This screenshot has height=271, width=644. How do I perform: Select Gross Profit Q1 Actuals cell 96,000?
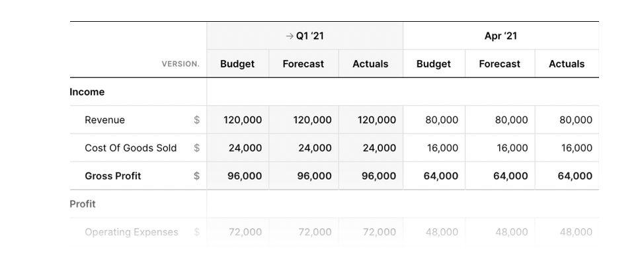point(371,176)
